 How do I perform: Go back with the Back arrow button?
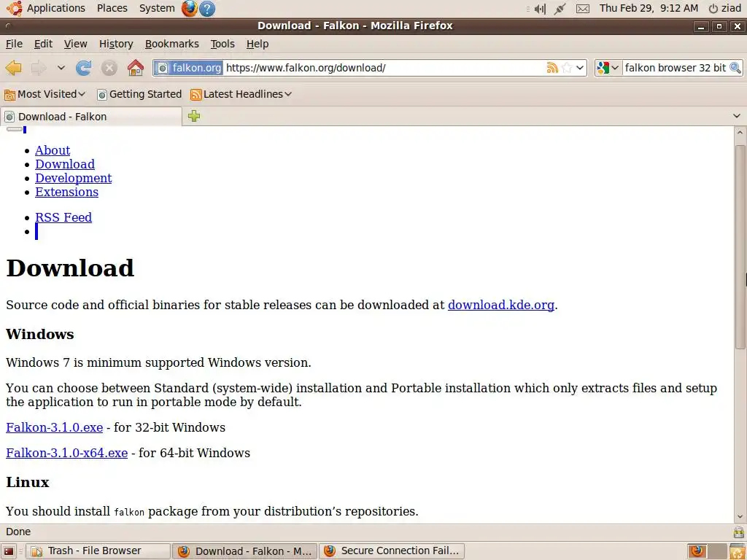(13, 68)
